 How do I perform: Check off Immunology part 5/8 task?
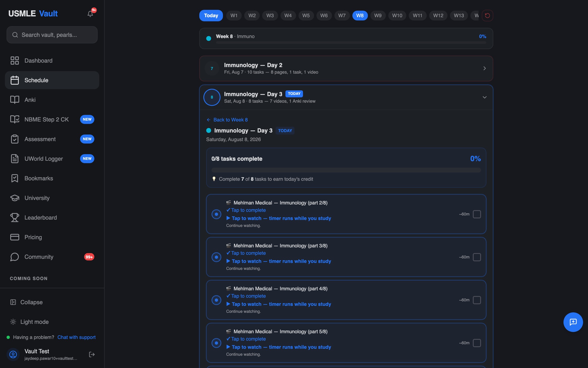click(x=477, y=343)
